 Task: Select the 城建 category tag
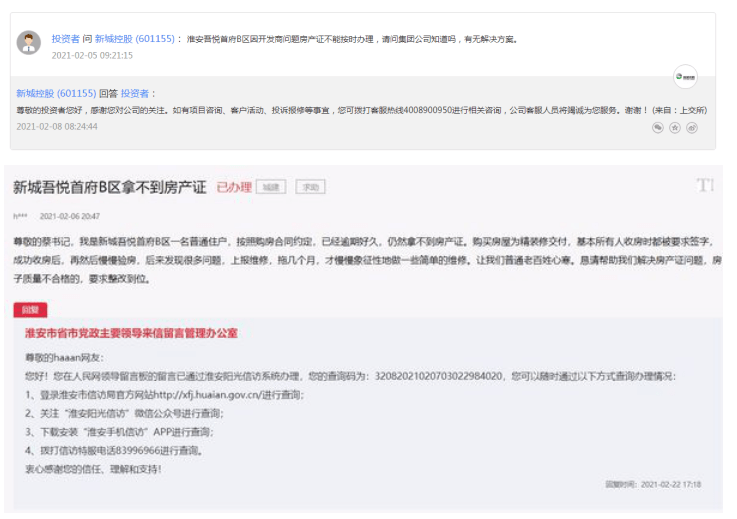click(271, 187)
